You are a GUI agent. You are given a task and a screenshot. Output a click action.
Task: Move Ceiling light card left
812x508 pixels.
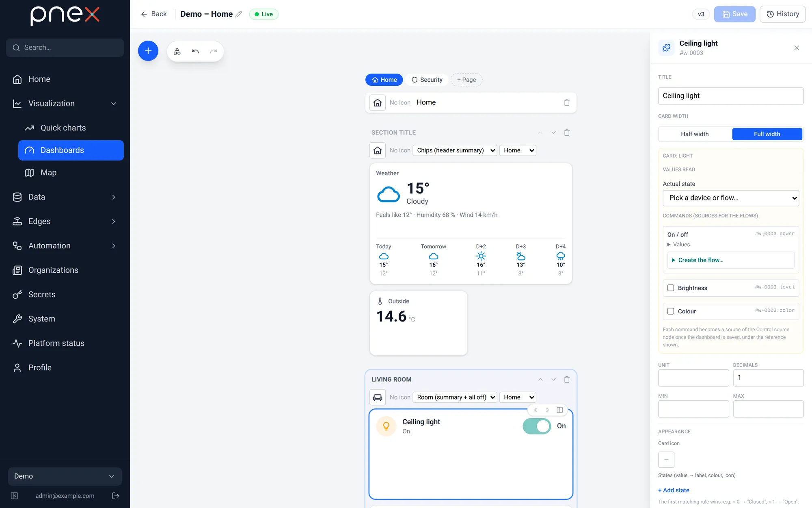click(x=536, y=410)
